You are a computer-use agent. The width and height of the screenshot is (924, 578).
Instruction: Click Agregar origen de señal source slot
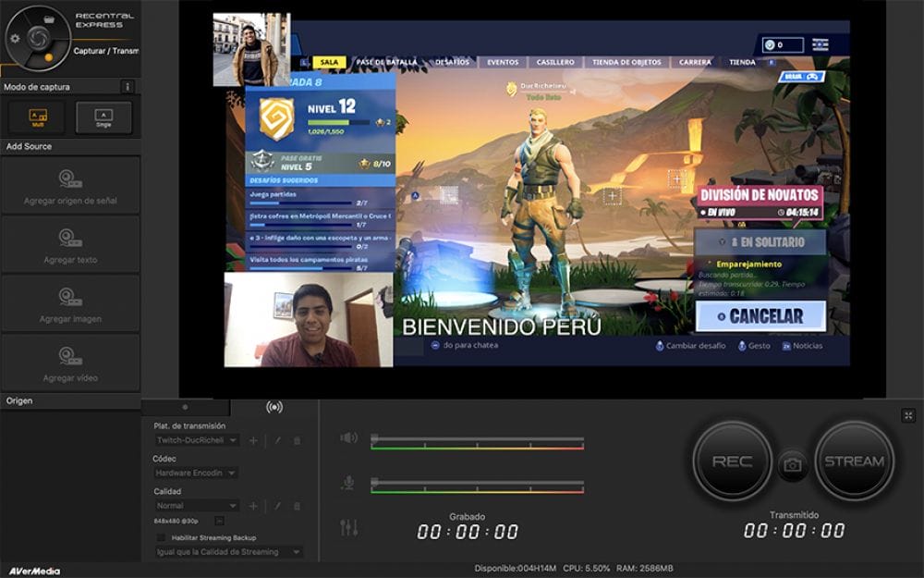(71, 185)
